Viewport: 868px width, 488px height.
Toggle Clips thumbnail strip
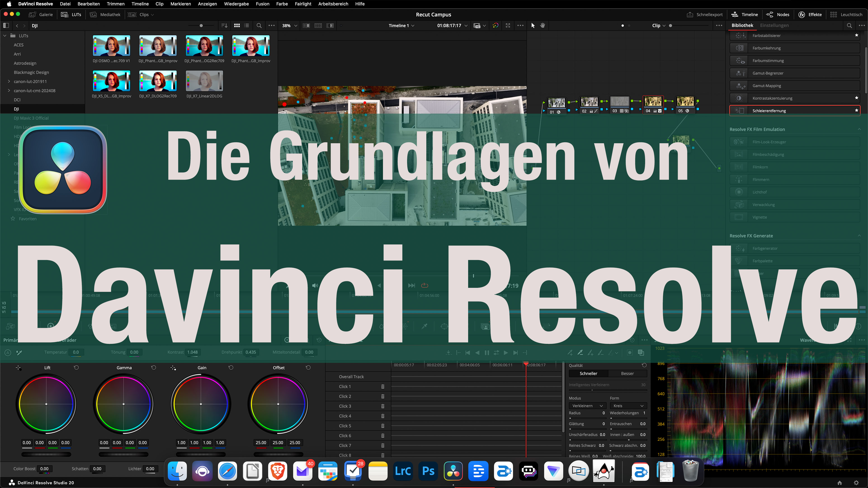click(x=141, y=14)
